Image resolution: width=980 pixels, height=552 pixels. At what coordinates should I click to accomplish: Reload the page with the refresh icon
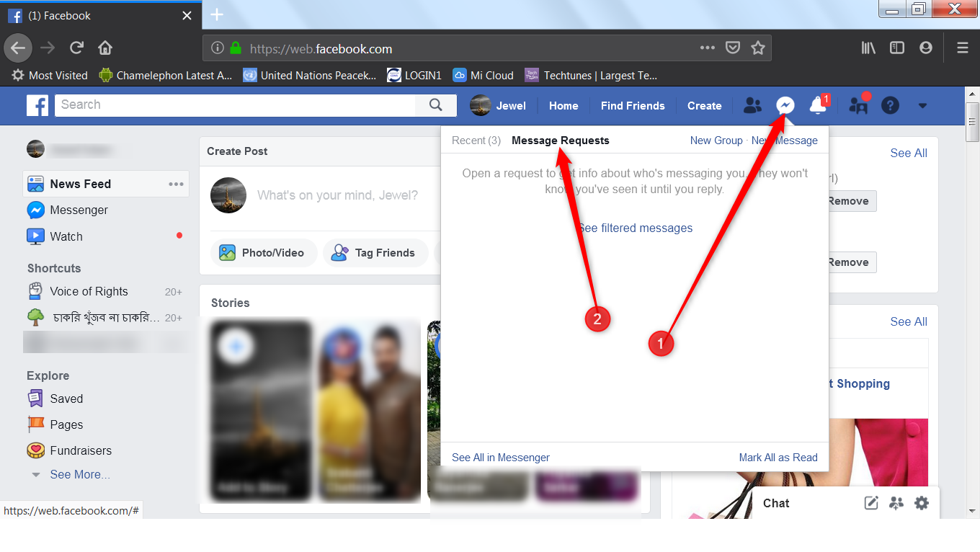click(76, 48)
